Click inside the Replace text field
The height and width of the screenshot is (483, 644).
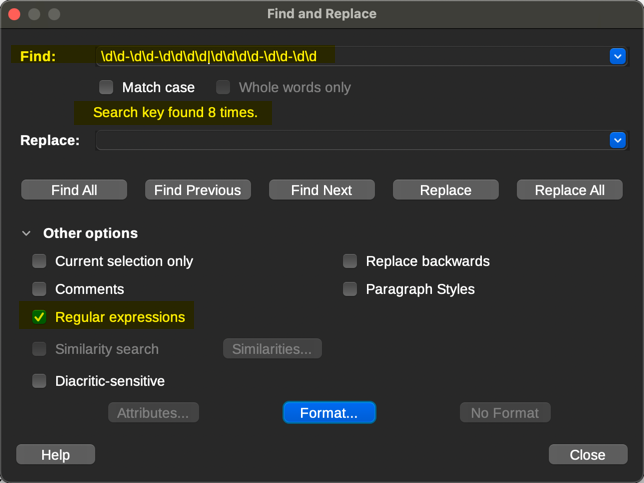click(350, 141)
